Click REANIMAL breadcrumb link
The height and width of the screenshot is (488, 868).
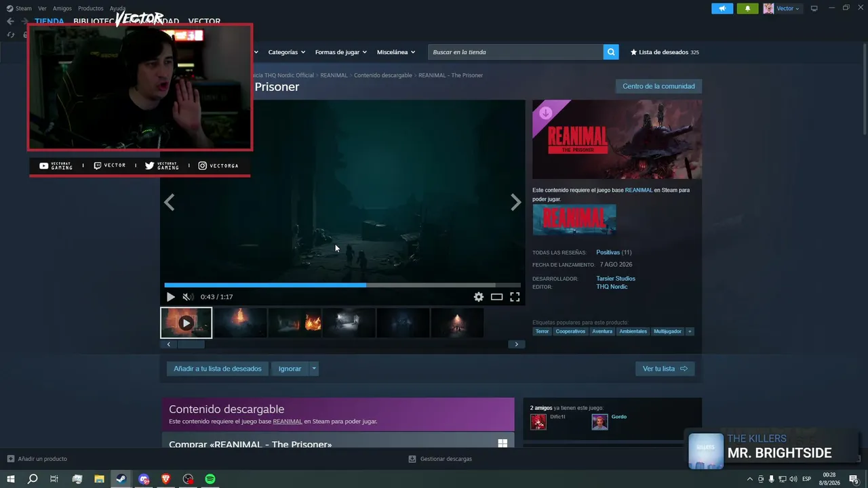(x=334, y=75)
